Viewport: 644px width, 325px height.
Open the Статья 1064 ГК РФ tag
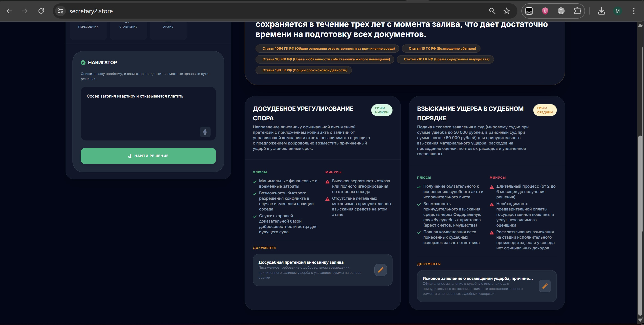(x=328, y=49)
